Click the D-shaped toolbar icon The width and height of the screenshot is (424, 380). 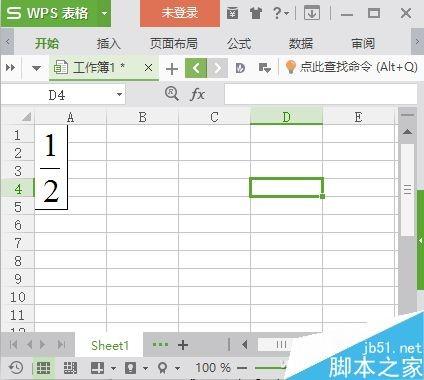240,68
